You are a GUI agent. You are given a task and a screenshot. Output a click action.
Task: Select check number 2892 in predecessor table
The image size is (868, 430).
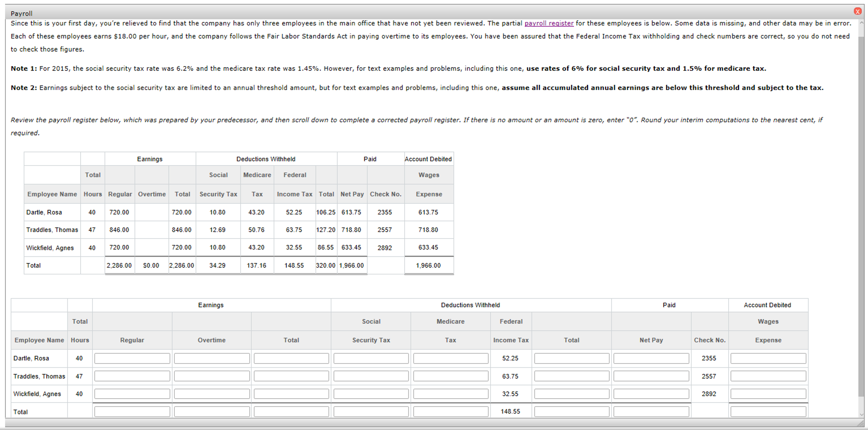385,248
